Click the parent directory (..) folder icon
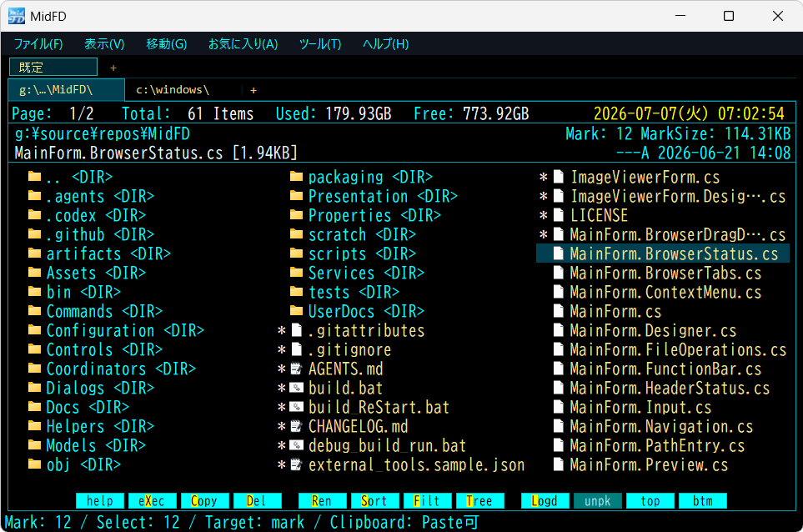Screen dimensions: 803x532 34,177
